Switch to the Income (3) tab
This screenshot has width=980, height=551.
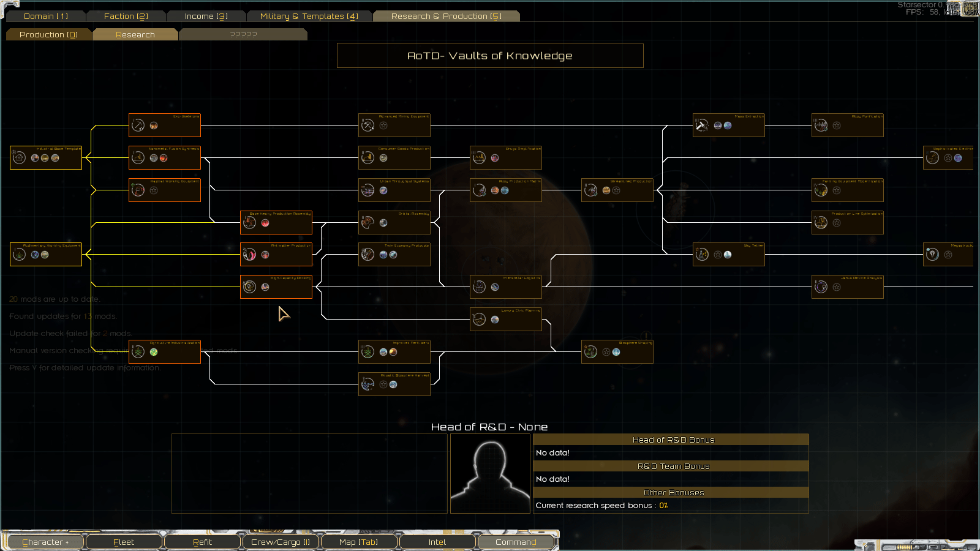(206, 16)
